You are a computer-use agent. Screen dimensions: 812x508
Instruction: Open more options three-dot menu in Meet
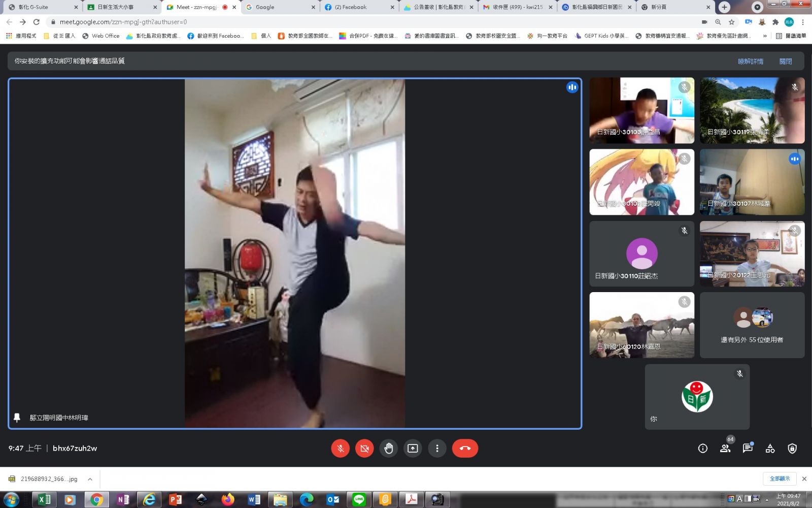[437, 448]
